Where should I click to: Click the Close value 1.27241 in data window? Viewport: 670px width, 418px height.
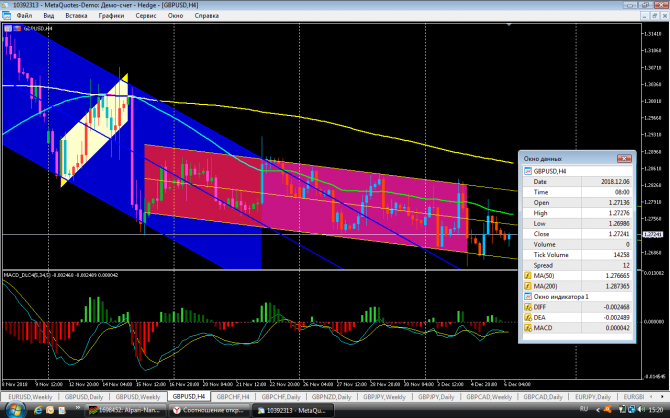pos(618,234)
